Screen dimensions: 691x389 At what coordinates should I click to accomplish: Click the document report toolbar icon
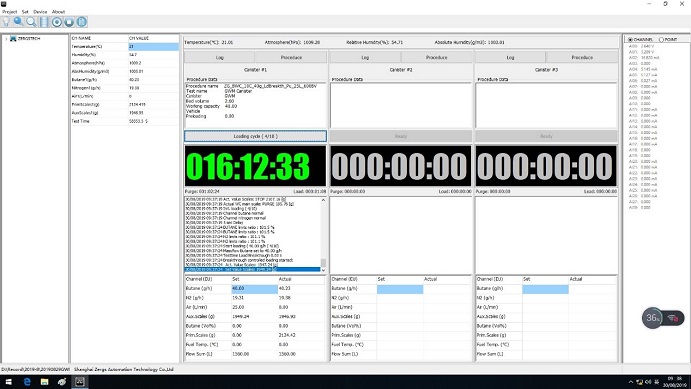pos(82,22)
